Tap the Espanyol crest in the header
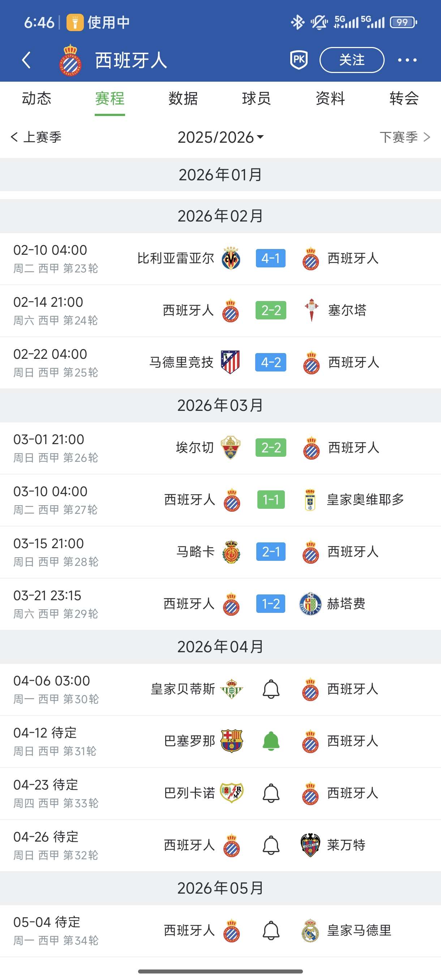441x980 pixels. (x=71, y=60)
